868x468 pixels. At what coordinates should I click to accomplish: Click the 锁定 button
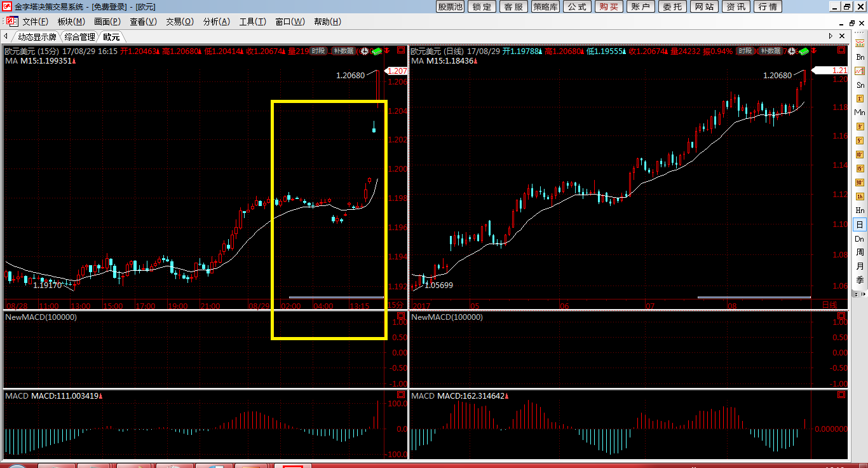482,6
